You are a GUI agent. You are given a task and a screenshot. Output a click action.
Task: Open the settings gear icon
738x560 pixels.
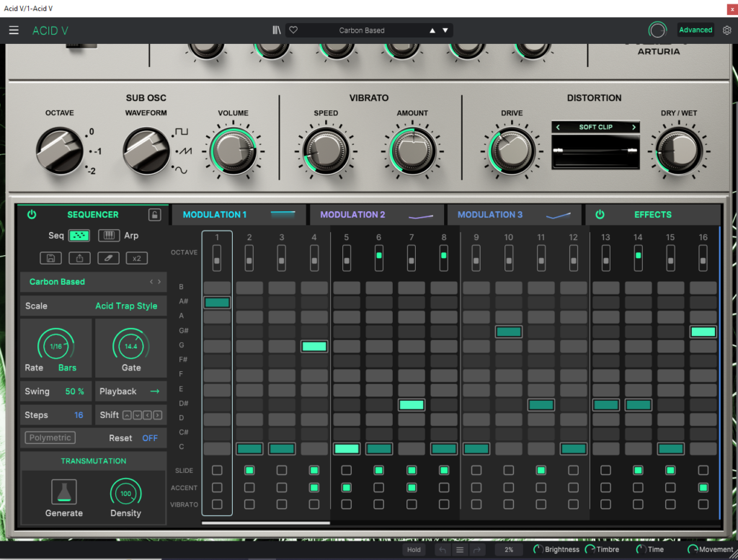pos(726,30)
